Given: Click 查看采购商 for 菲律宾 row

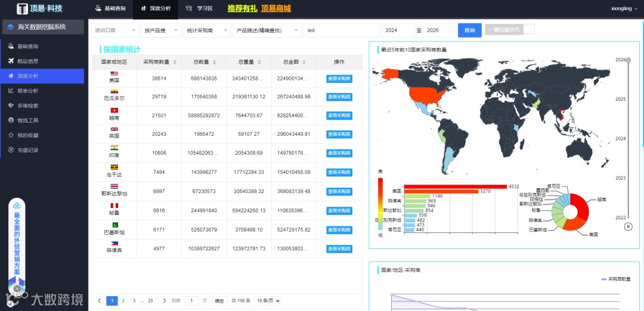Looking at the screenshot, I should coord(339,249).
